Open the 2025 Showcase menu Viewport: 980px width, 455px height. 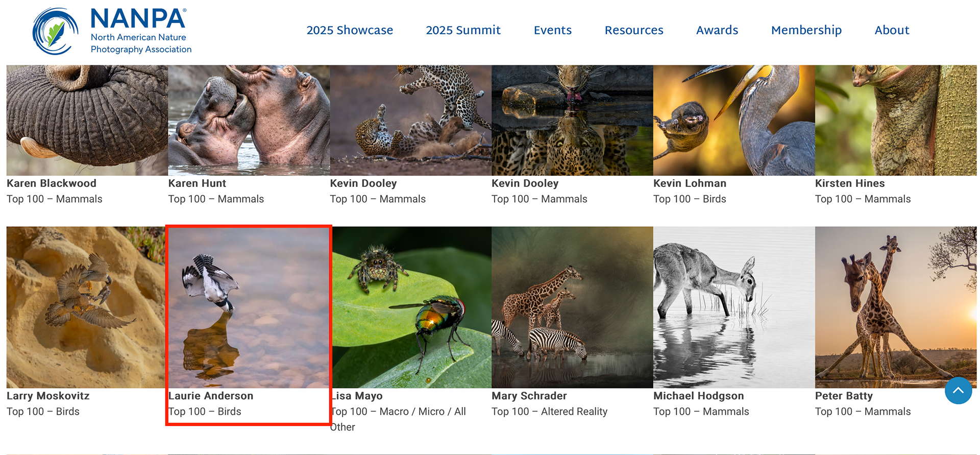tap(350, 30)
